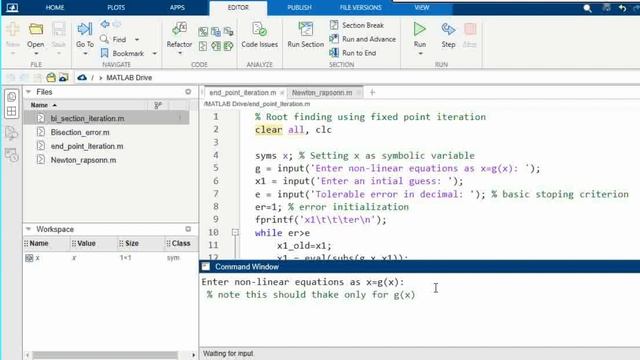
Task: Click the wrap comments icon in Code group
Action: (x=229, y=32)
